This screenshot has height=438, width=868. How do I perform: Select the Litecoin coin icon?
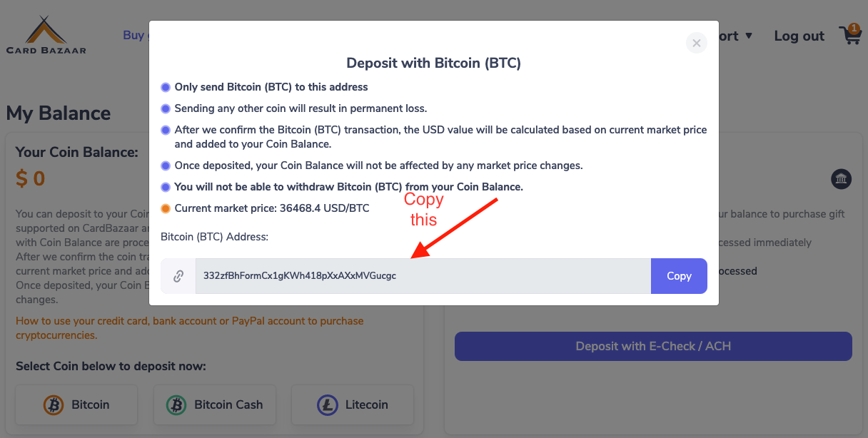point(328,405)
